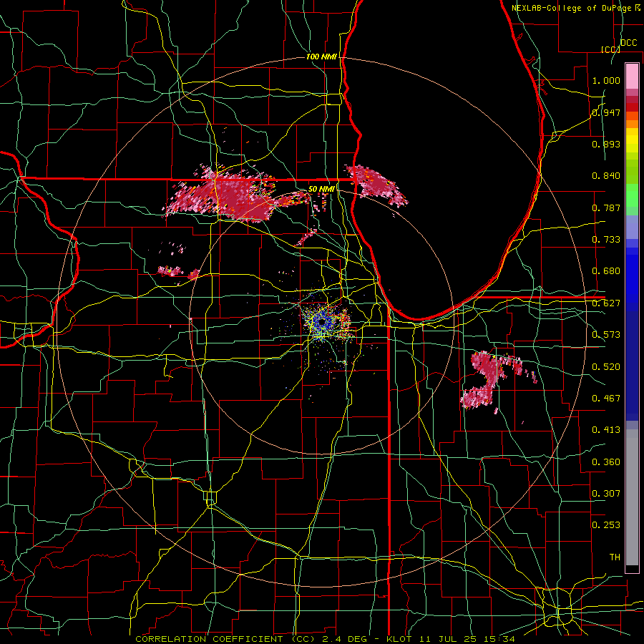Click the [CC] label above the scale

(x=610, y=49)
